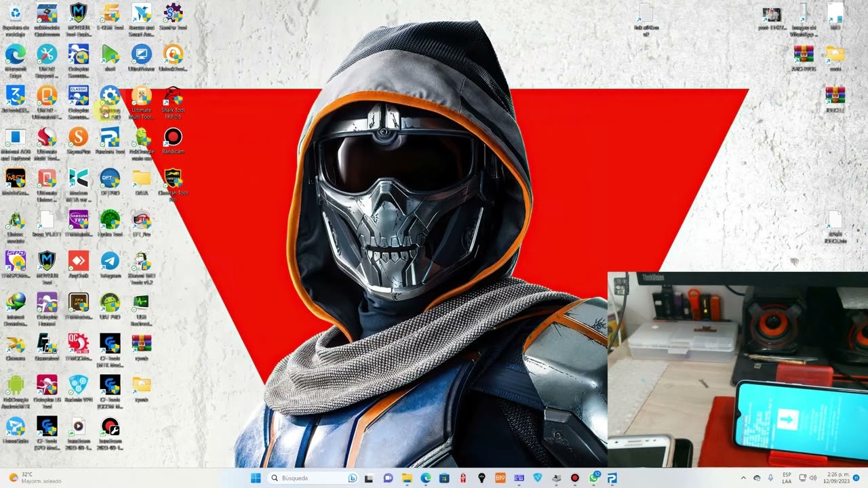Launch AnyDesk from the desktop
868x488 pixels.
78,265
